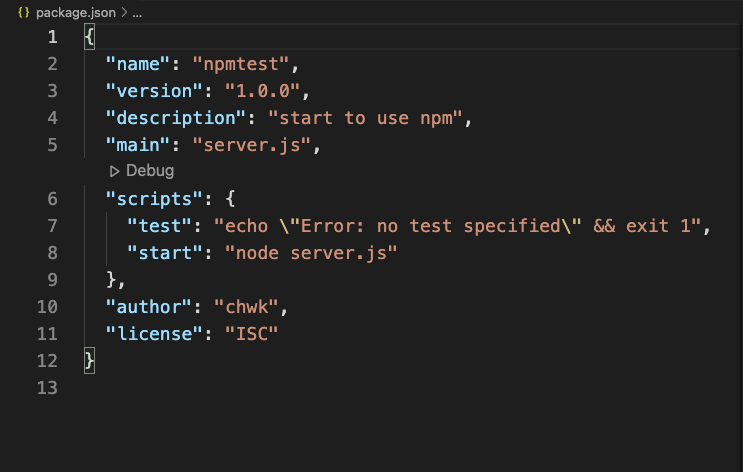
Task: Click line number 1 in the gutter
Action: (x=52, y=37)
